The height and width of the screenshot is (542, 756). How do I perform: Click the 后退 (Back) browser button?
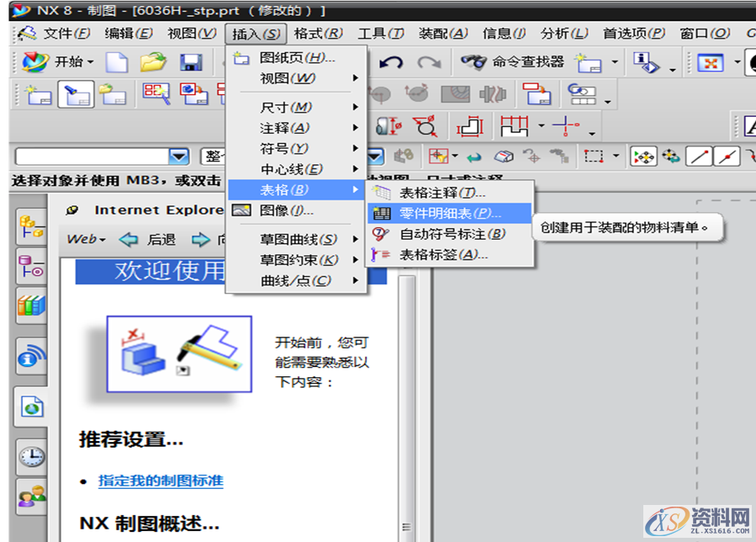[x=150, y=240]
